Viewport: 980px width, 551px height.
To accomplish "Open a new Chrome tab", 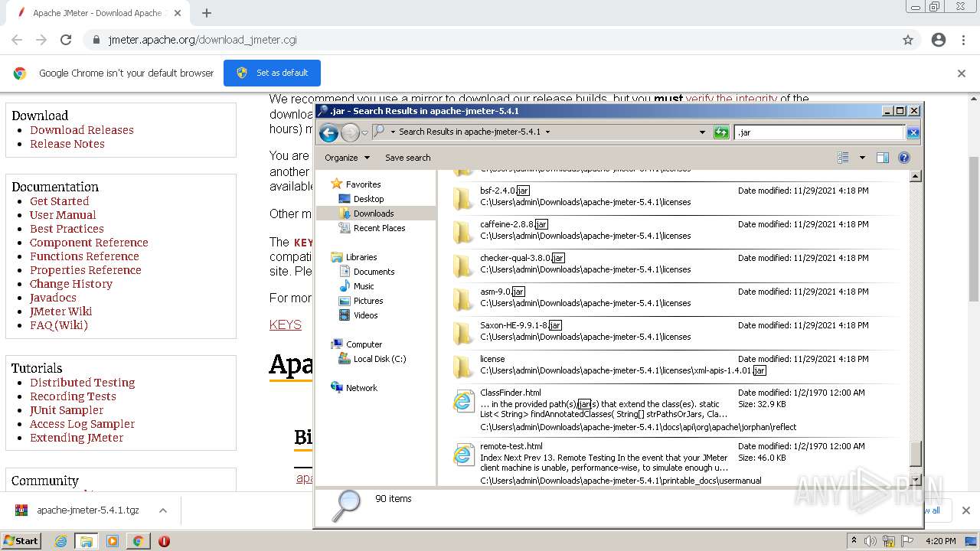I will tap(206, 13).
